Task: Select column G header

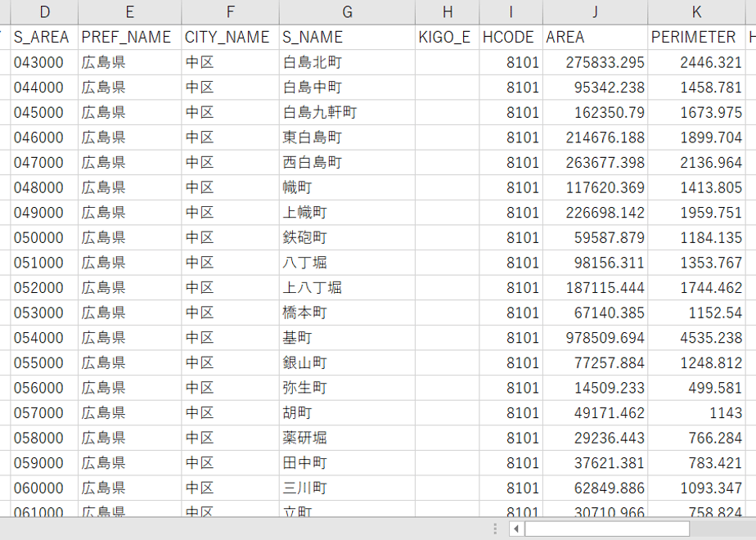Action: 347,12
